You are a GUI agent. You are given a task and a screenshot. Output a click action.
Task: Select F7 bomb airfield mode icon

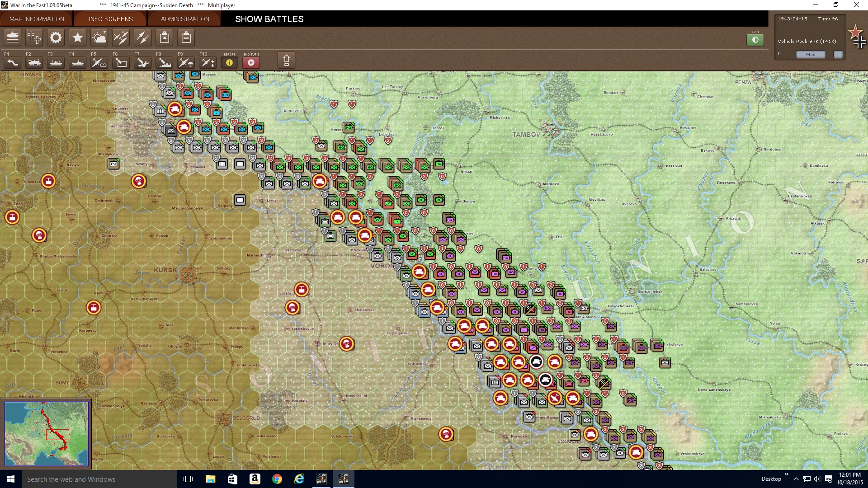[x=143, y=62]
